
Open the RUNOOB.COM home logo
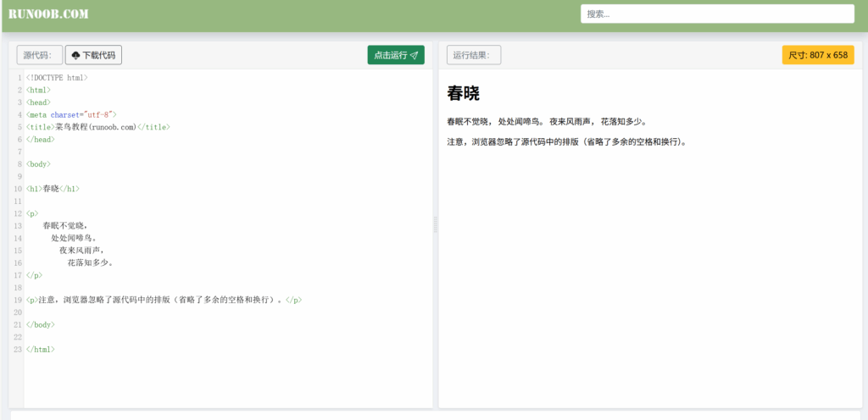click(x=48, y=14)
